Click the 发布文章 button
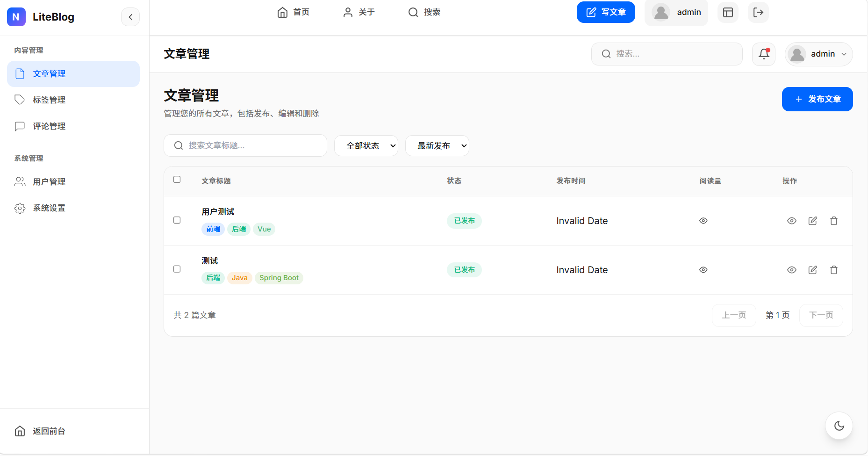 (x=817, y=99)
